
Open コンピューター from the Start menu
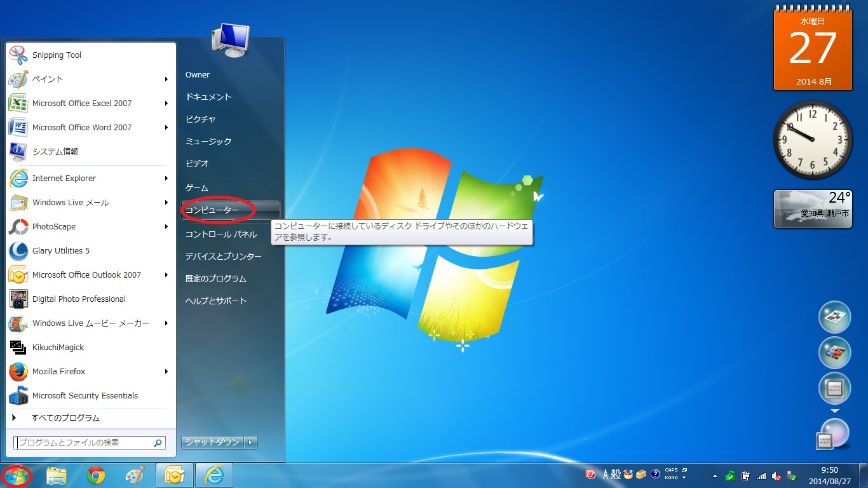230,210
